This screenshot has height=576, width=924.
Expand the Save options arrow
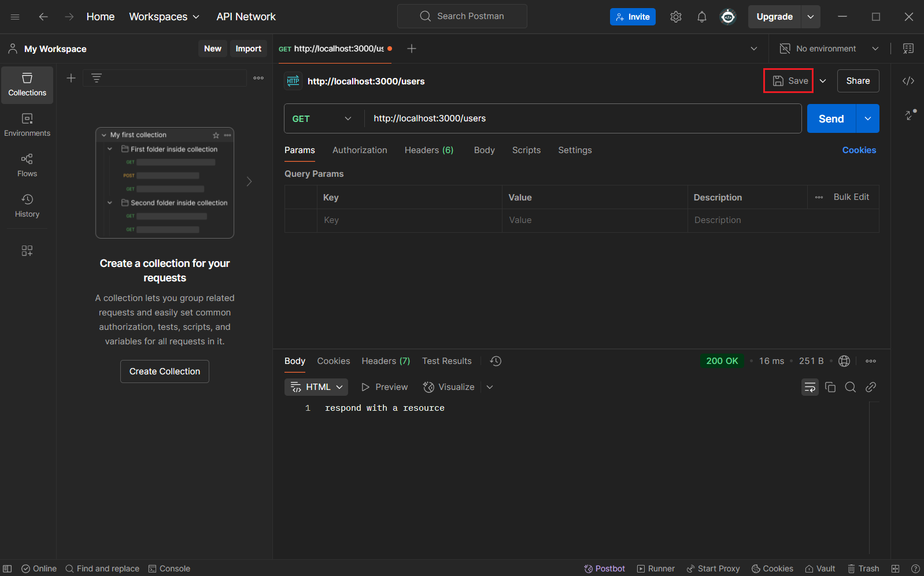click(823, 81)
